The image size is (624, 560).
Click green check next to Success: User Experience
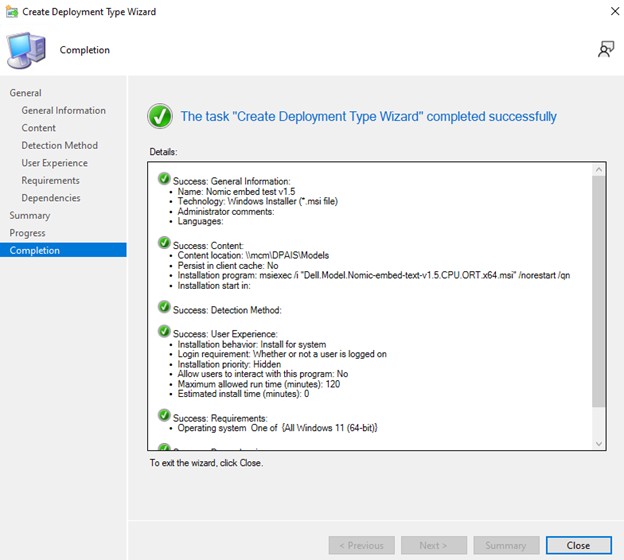(164, 331)
